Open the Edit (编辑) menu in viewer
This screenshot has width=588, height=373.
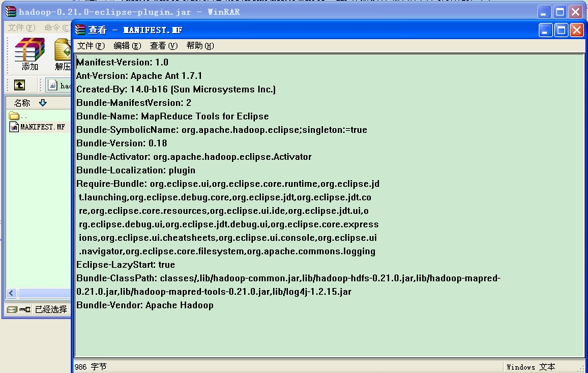pyautogui.click(x=127, y=46)
